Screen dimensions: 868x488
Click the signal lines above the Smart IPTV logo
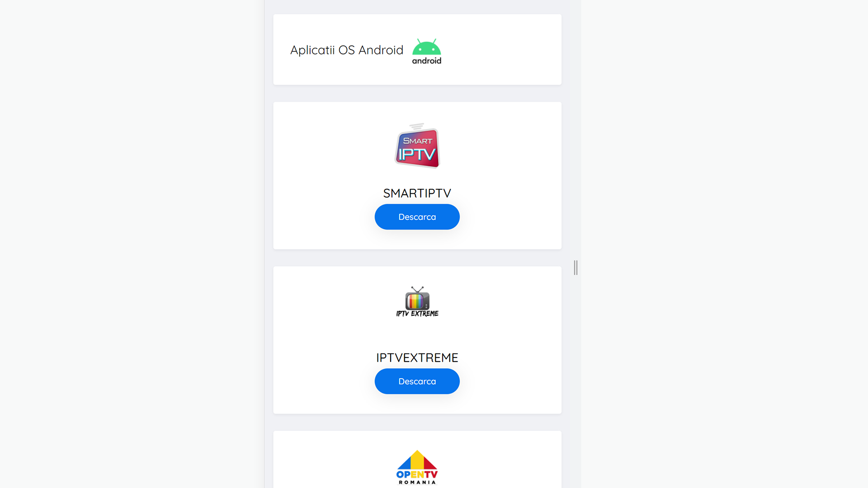click(417, 127)
